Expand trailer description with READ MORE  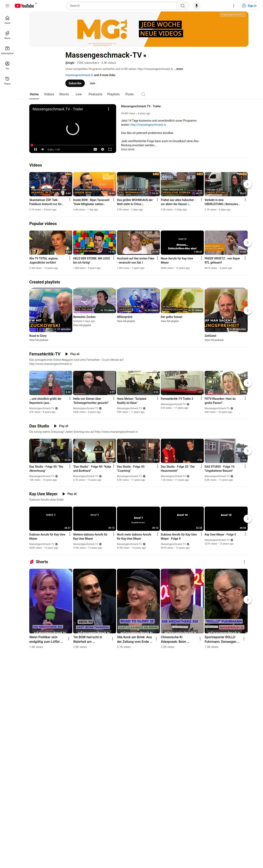pos(128,150)
